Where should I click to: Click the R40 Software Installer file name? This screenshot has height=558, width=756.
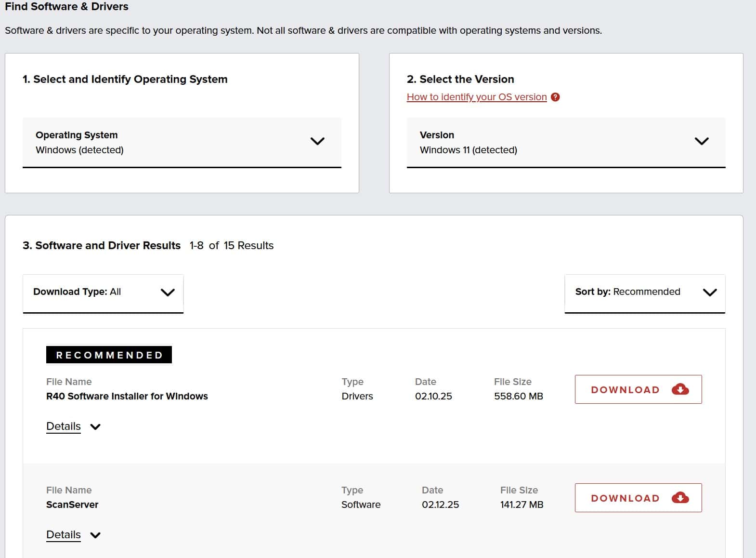point(127,396)
